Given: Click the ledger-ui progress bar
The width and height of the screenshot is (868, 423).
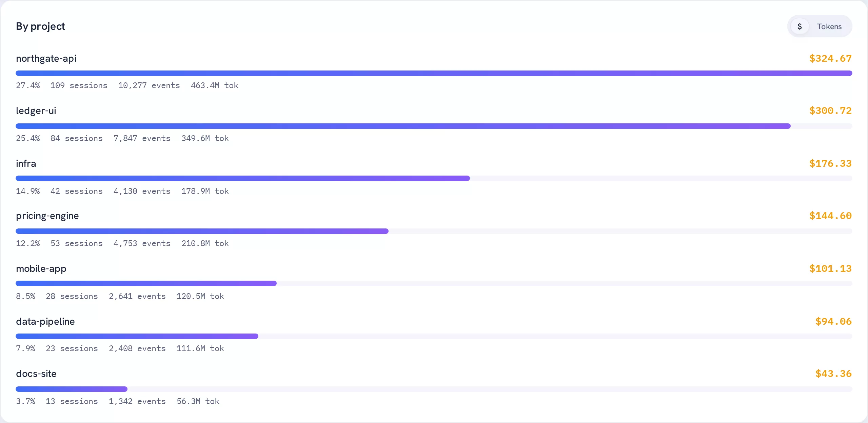Looking at the screenshot, I should [434, 126].
